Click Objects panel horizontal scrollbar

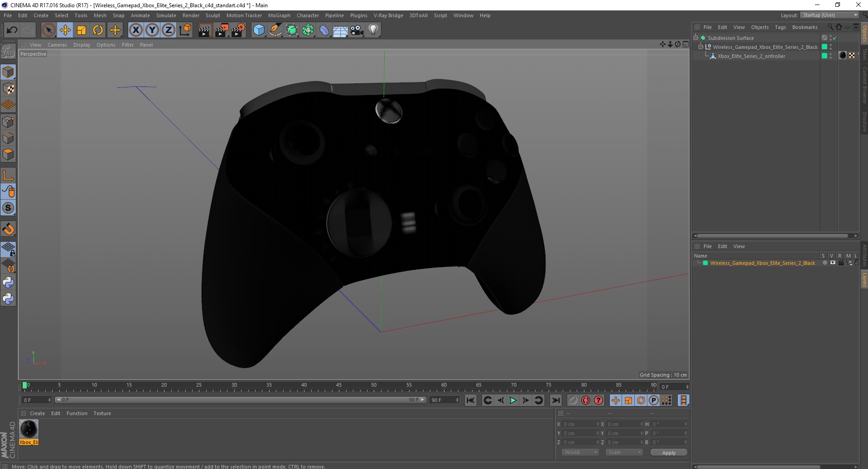(x=772, y=235)
